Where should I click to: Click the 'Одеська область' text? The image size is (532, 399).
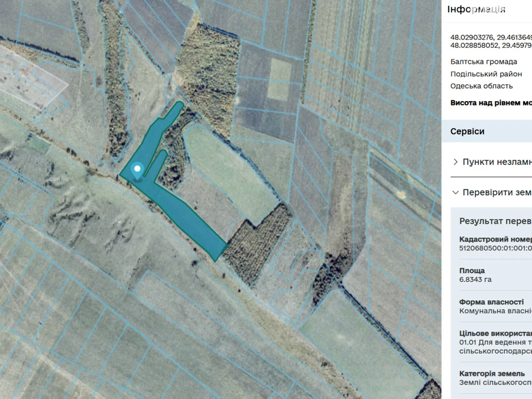coord(481,86)
